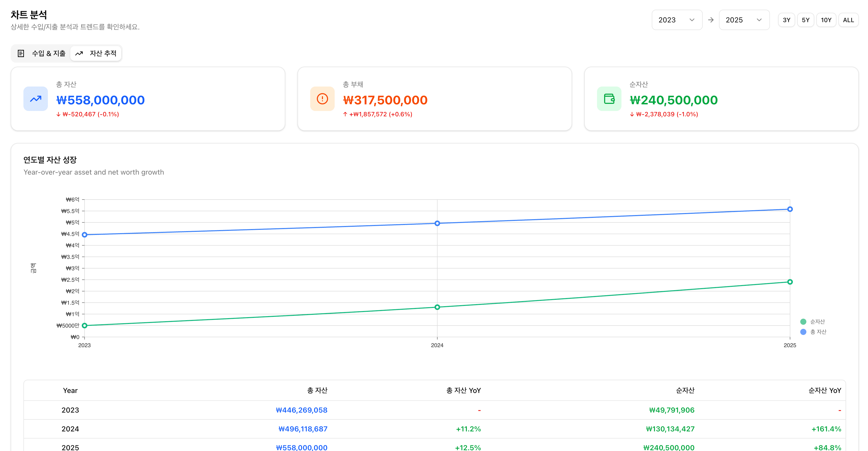The width and height of the screenshot is (868, 451).
Task: Click the green legend swatch for 순자산
Action: (803, 322)
